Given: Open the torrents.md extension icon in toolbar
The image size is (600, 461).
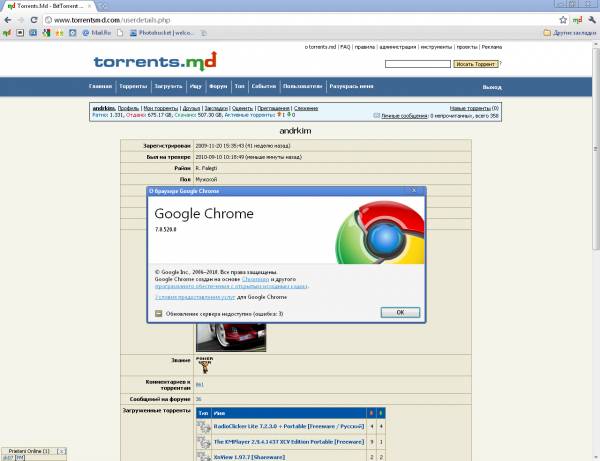Looking at the screenshot, I should click(x=577, y=20).
